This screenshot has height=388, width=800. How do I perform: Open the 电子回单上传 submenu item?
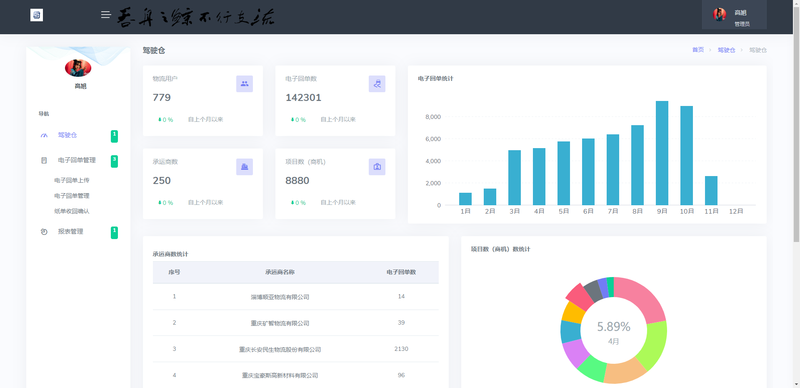[x=72, y=180]
